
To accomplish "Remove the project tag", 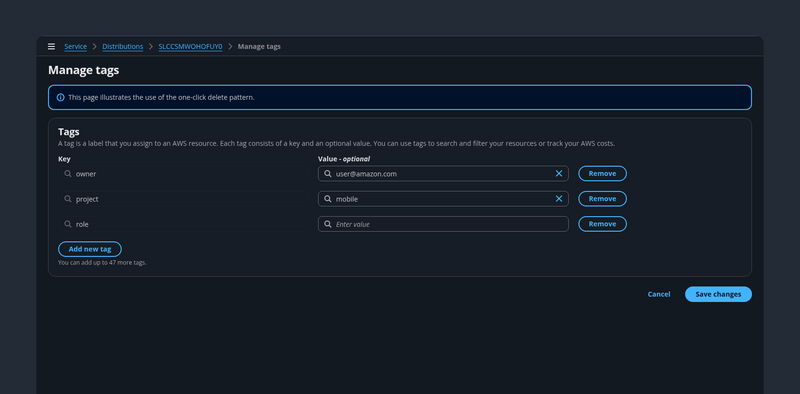I will [602, 199].
